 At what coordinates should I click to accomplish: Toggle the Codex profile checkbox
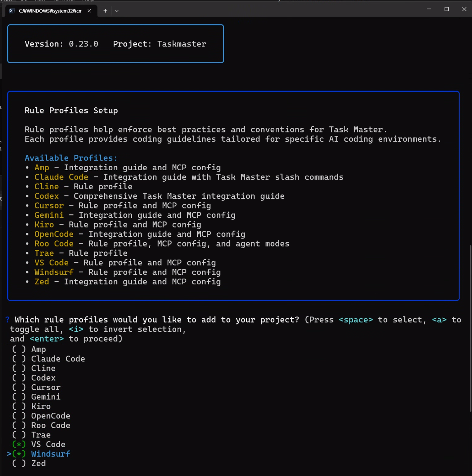tap(19, 378)
